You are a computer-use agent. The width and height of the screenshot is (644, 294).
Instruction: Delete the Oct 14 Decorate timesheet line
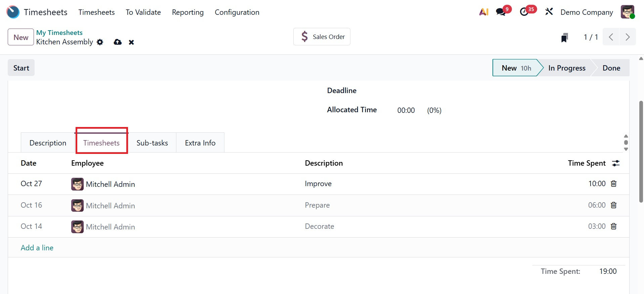614,226
